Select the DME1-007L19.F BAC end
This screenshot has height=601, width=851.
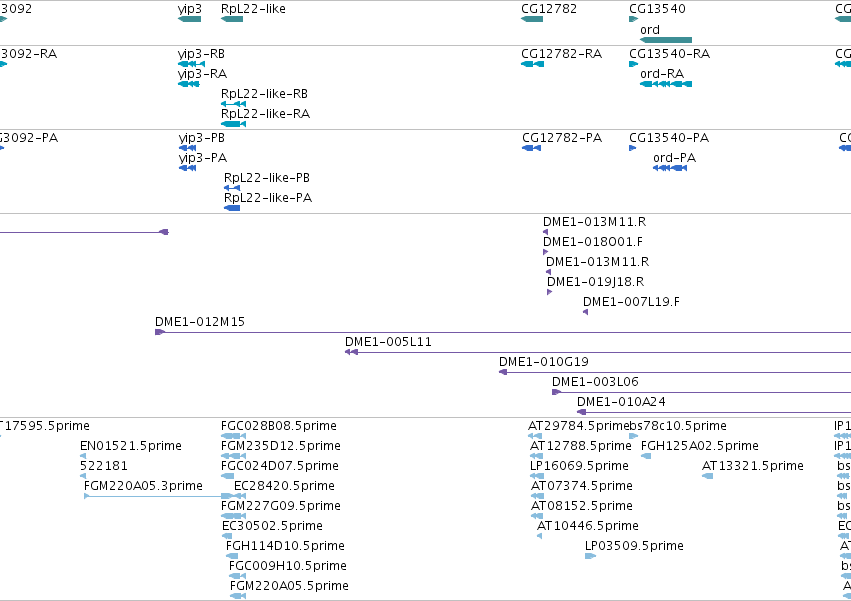[585, 312]
